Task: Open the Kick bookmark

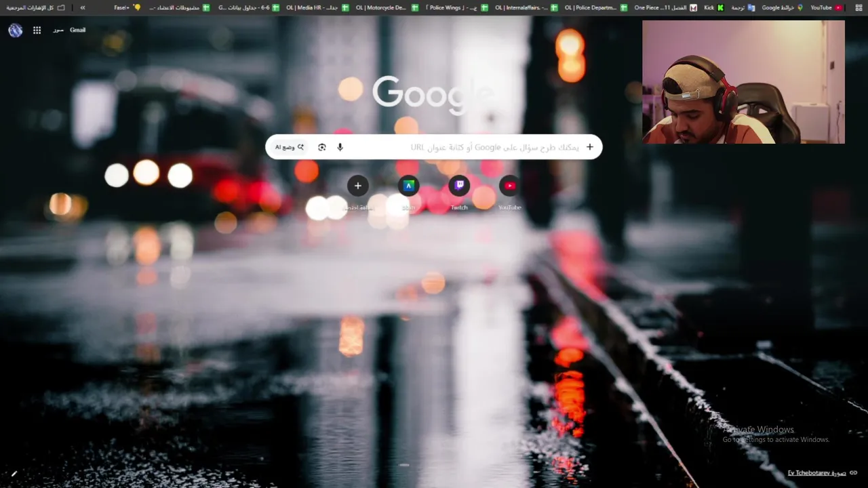Action: pos(713,7)
